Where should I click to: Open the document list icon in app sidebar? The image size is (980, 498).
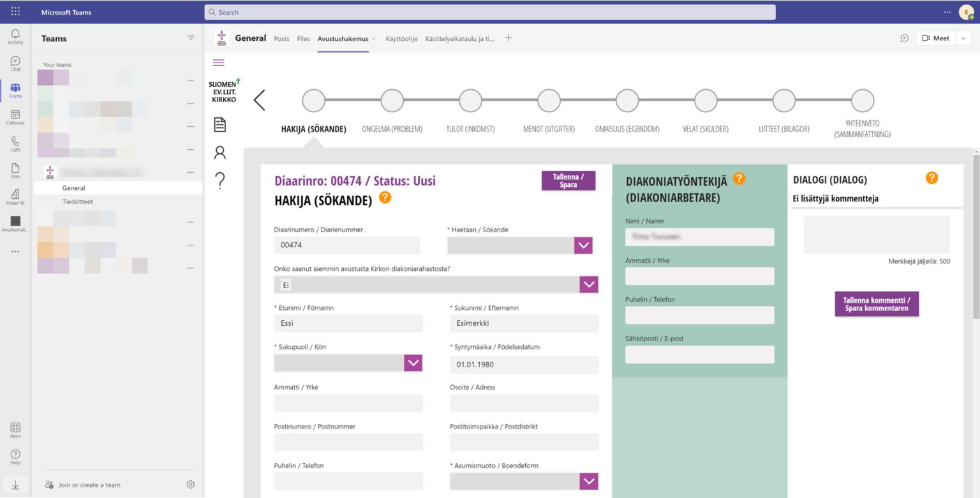(x=219, y=124)
